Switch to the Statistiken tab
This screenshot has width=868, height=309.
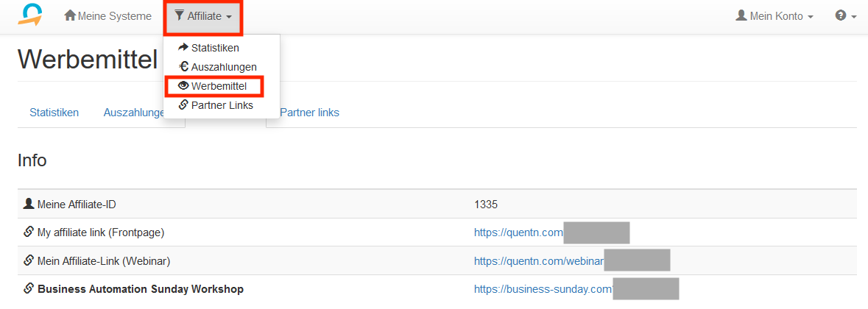click(x=54, y=113)
